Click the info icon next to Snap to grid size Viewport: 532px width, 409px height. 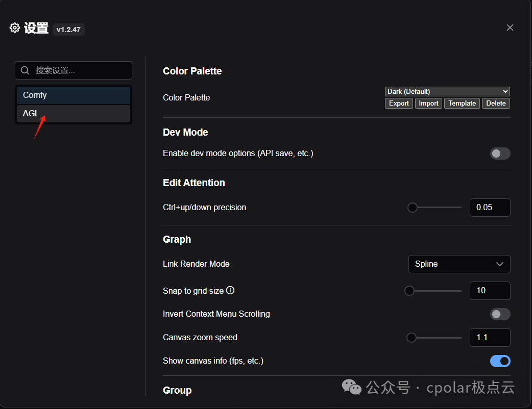tap(230, 290)
